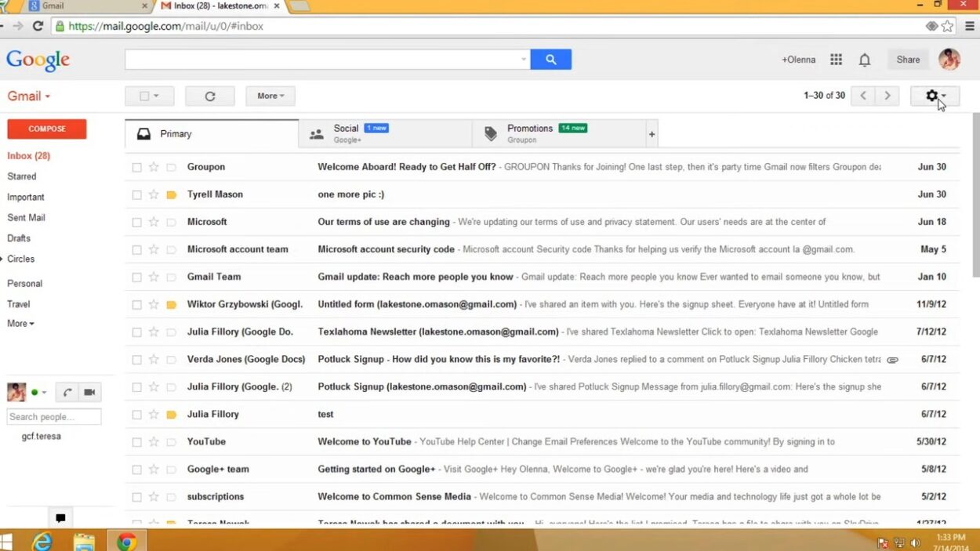Check the Wiktor Grzybowski email checkbox

coord(136,304)
